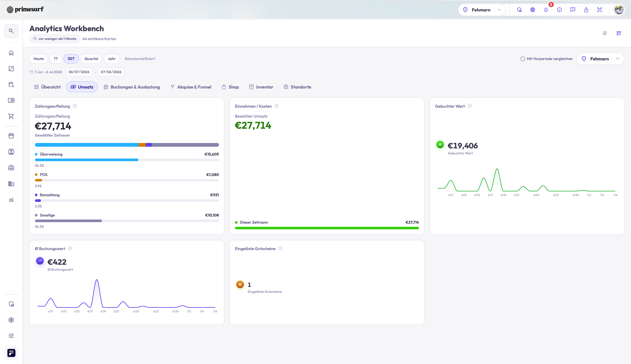Select the 30T time range
This screenshot has height=364, width=631.
point(71,59)
